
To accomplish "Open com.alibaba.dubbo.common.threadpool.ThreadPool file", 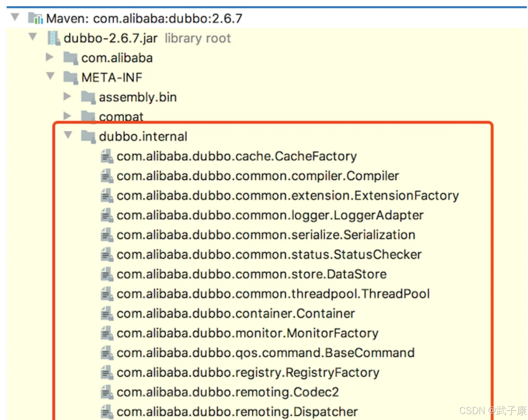I will click(273, 294).
